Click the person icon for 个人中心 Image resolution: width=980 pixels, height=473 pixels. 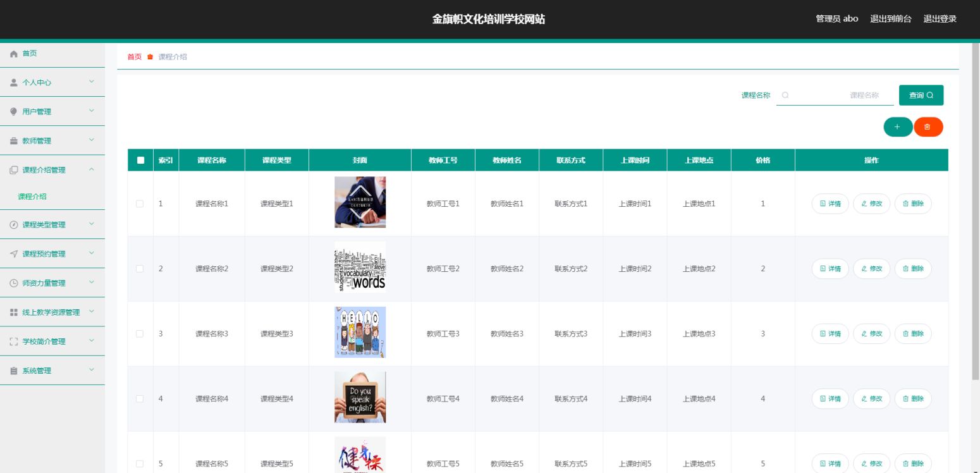tap(14, 83)
